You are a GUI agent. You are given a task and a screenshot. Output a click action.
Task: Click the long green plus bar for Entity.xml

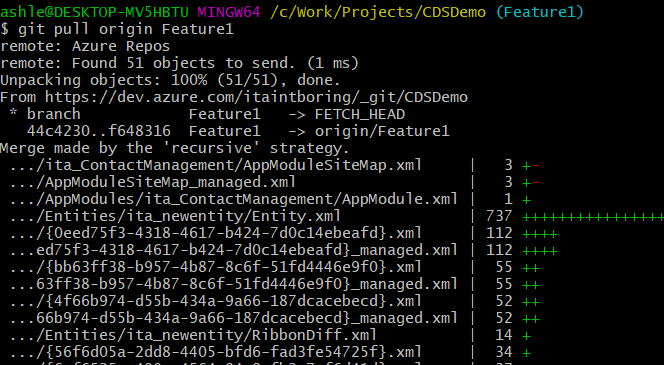593,217
